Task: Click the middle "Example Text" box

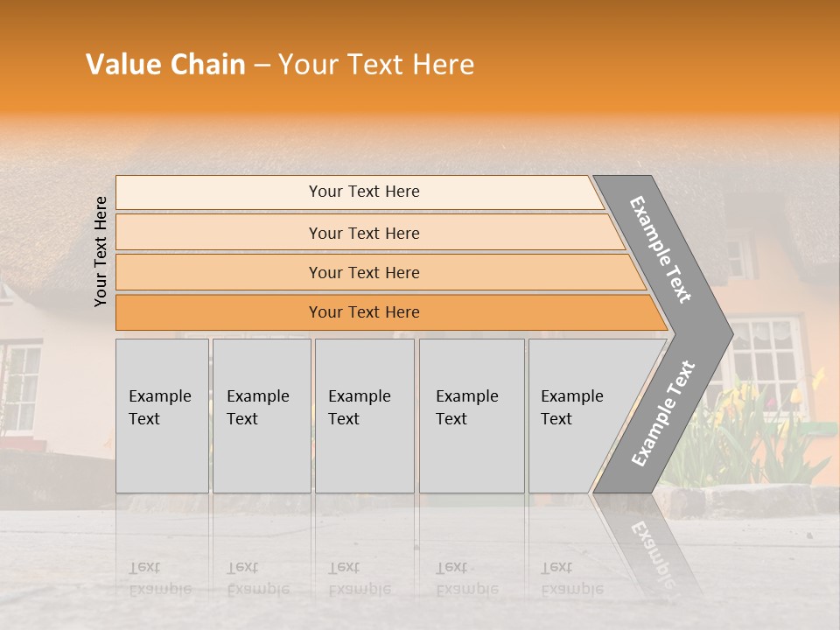Action: click(364, 415)
